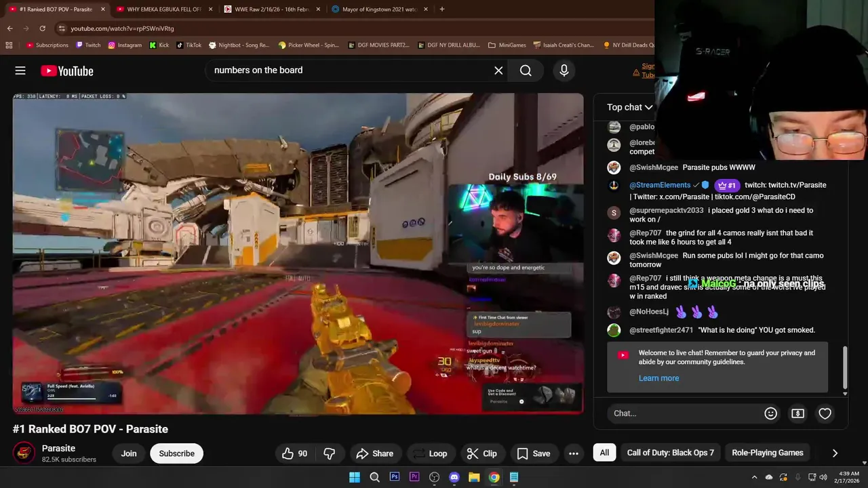Image resolution: width=868 pixels, height=488 pixels.
Task: Open Parasite channel avatar
Action: point(24,453)
